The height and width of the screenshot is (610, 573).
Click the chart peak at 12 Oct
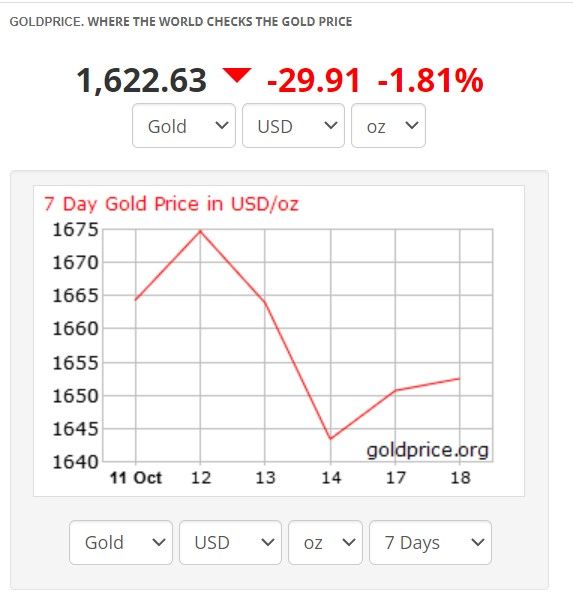pos(200,231)
